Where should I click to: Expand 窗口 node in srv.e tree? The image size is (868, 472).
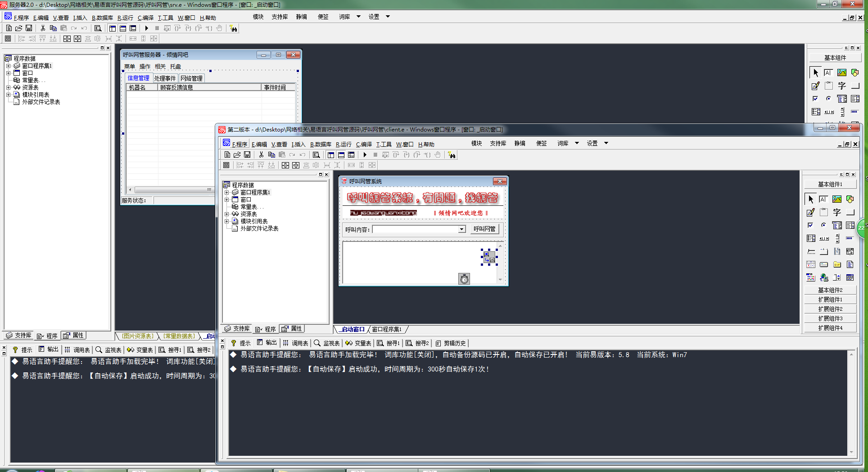point(8,73)
